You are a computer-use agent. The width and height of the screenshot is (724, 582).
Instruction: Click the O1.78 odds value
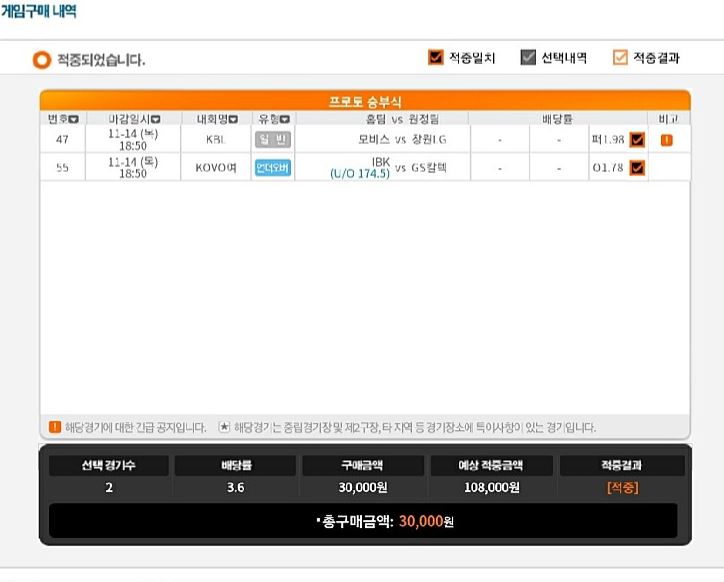(x=608, y=168)
